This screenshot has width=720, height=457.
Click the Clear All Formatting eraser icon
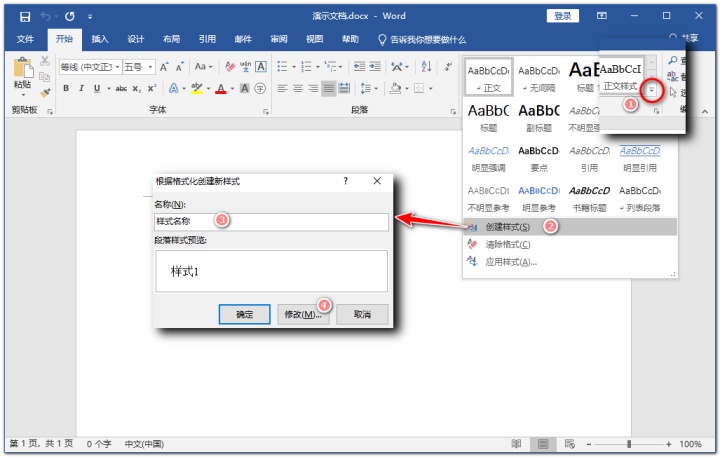click(230, 67)
